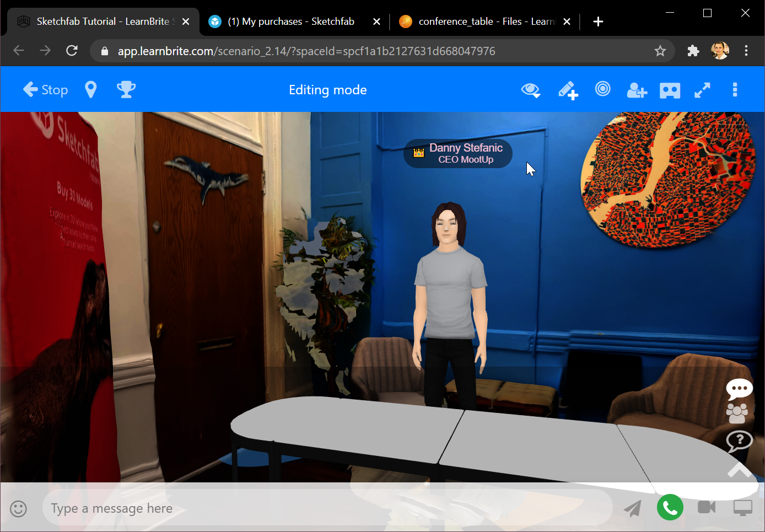Open a new browser tab
Image resolution: width=765 pixels, height=532 pixels.
coord(598,22)
